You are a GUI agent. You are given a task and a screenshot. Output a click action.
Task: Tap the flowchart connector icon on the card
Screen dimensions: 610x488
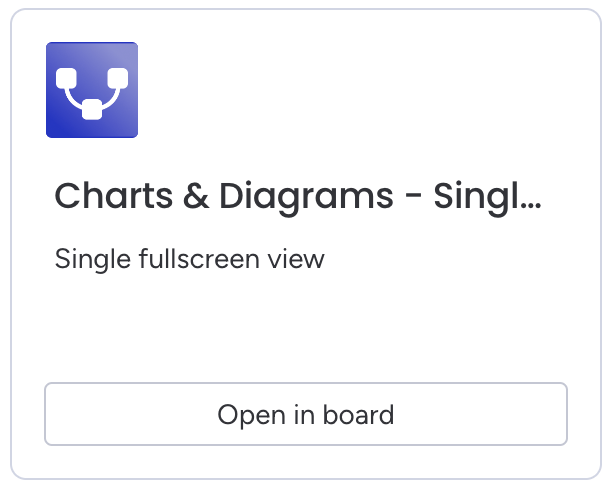[x=92, y=90]
